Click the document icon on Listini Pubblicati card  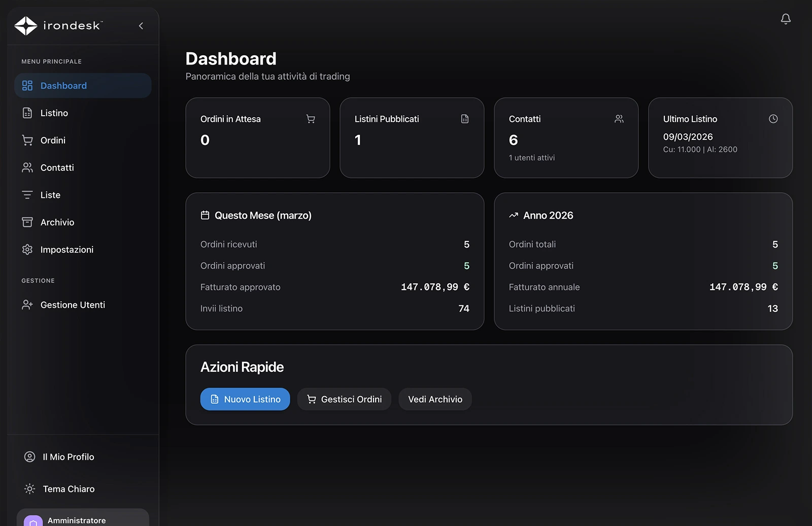point(464,119)
